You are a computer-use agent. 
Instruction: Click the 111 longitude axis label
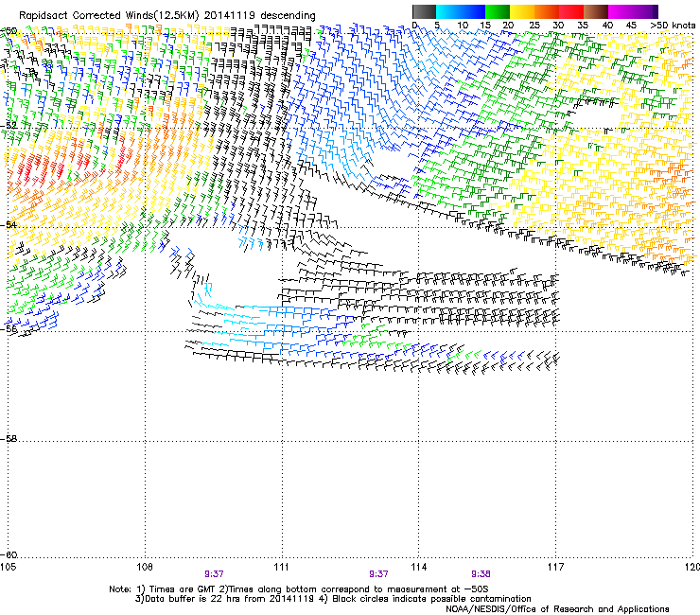[282, 567]
